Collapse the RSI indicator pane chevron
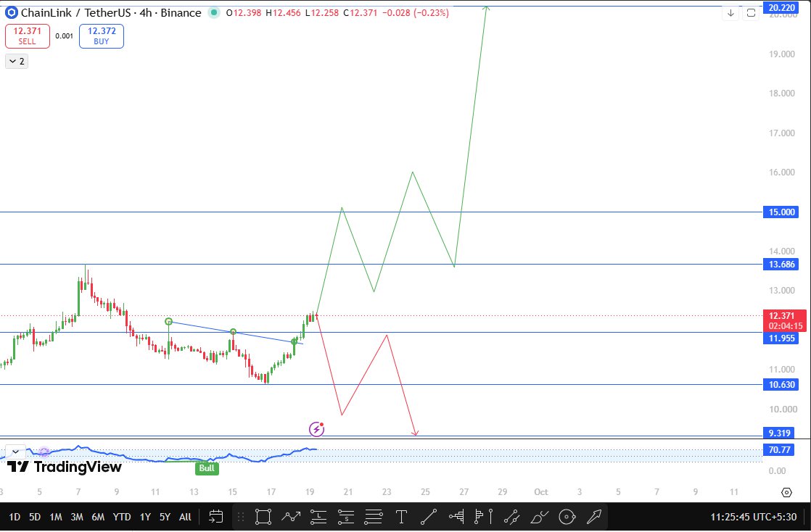 (15, 452)
